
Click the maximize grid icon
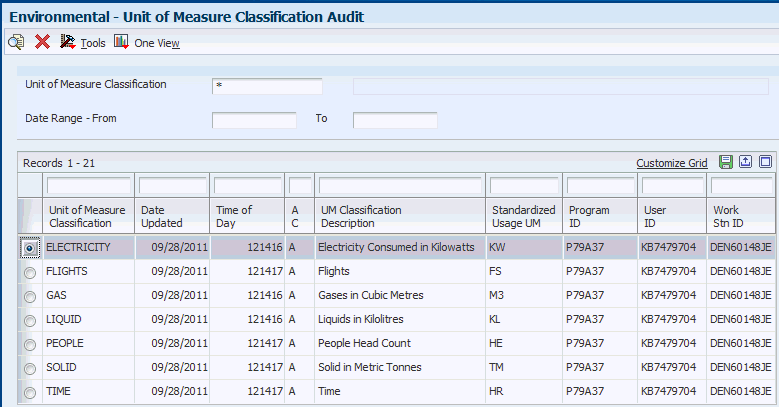pyautogui.click(x=765, y=162)
